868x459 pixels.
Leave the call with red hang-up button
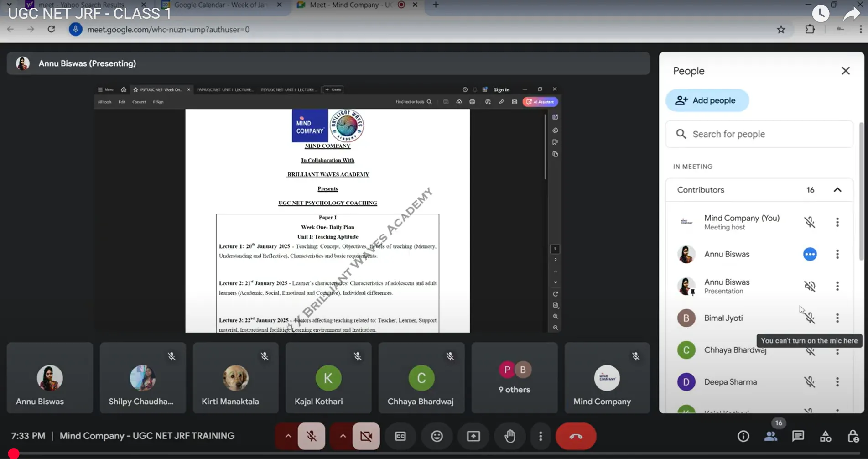[576, 436]
